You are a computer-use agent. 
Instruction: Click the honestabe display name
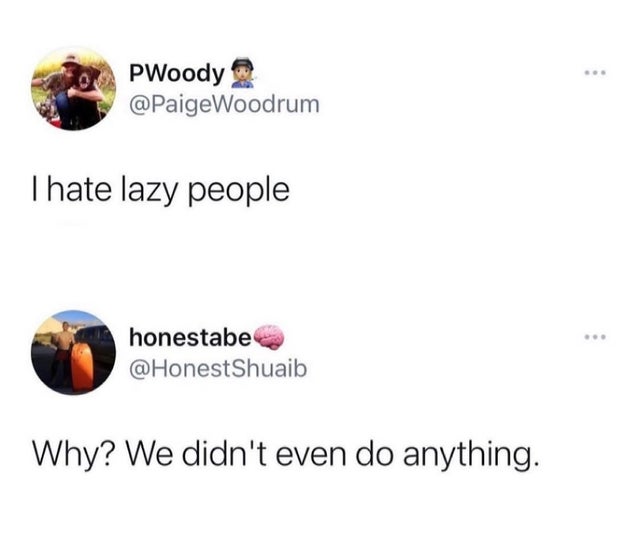pos(190,338)
